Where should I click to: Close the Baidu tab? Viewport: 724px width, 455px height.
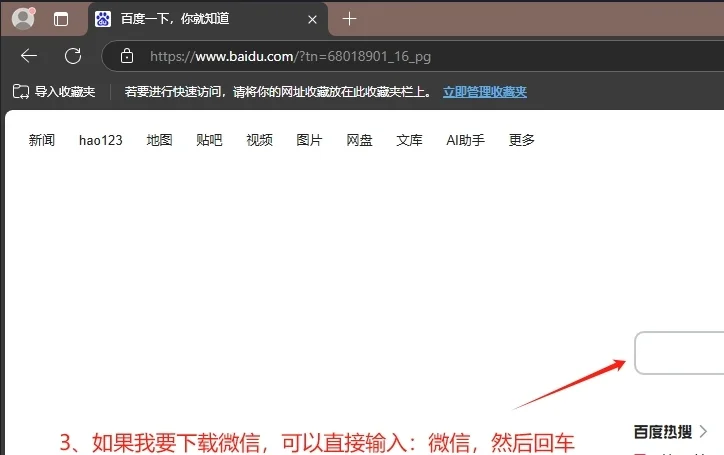point(312,19)
